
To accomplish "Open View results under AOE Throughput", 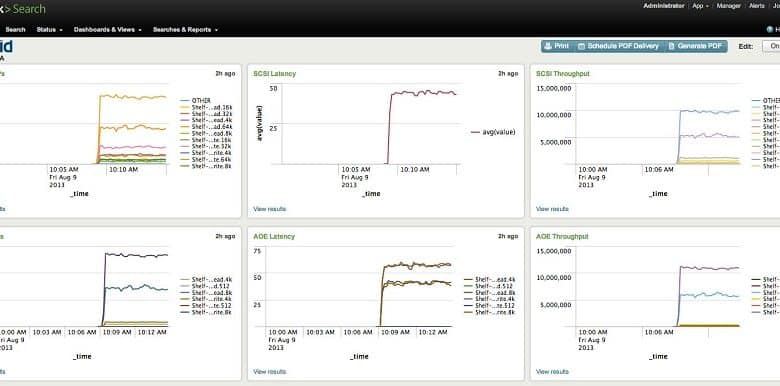I will (x=552, y=372).
